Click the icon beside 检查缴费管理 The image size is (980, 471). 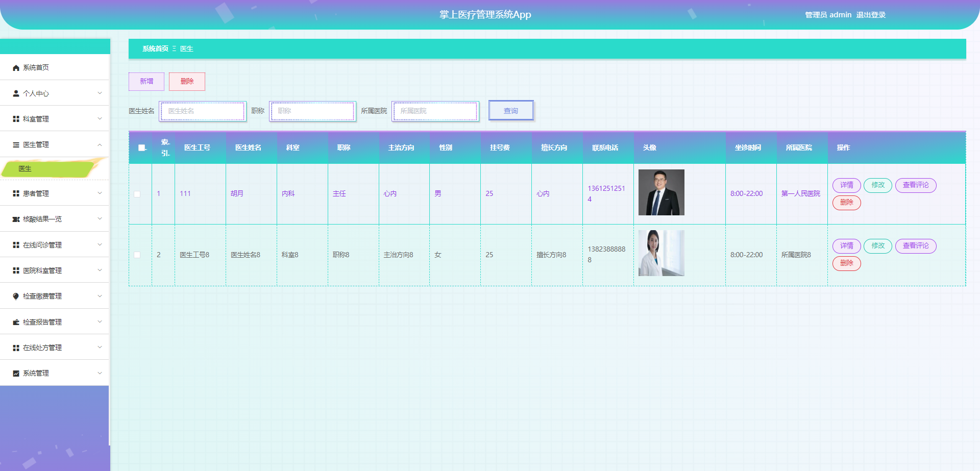click(x=16, y=296)
